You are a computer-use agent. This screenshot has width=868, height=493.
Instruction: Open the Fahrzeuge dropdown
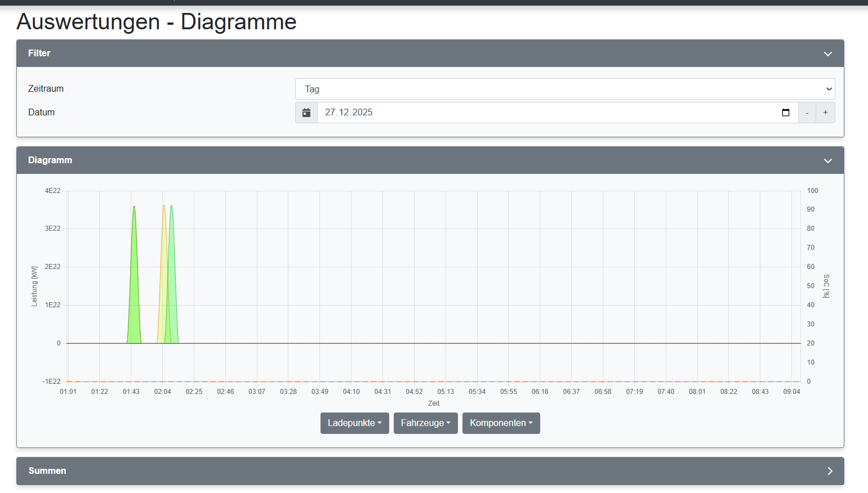[425, 423]
